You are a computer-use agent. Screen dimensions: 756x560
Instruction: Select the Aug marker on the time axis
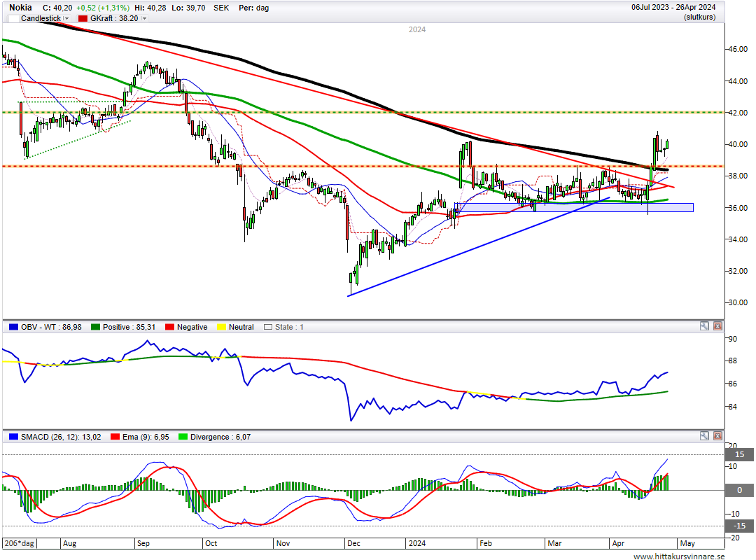click(x=69, y=543)
